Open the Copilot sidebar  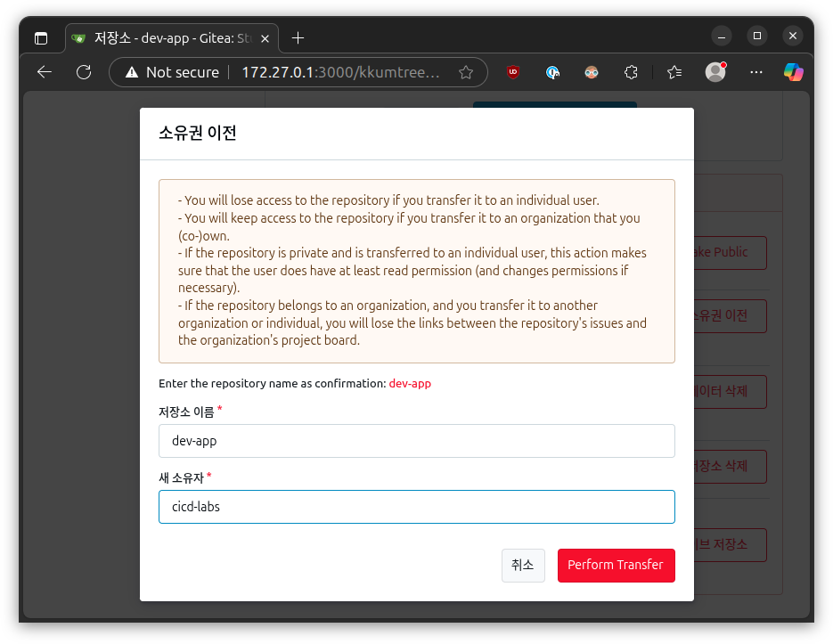793,72
